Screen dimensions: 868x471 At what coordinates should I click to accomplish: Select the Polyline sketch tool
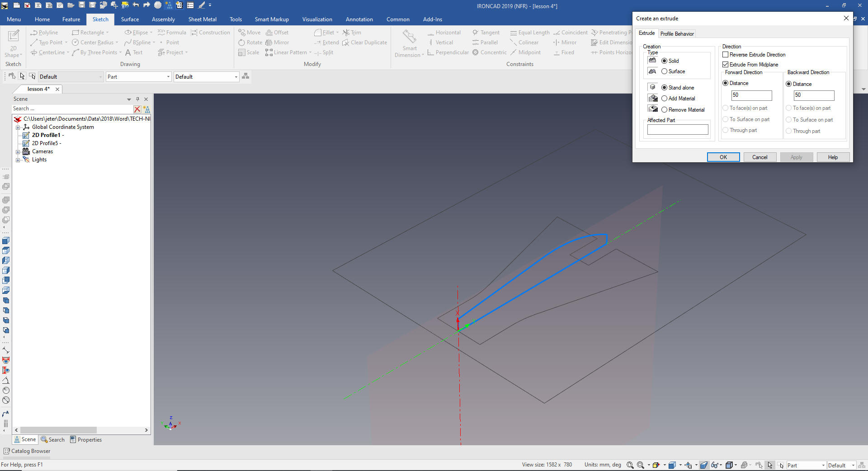point(44,33)
